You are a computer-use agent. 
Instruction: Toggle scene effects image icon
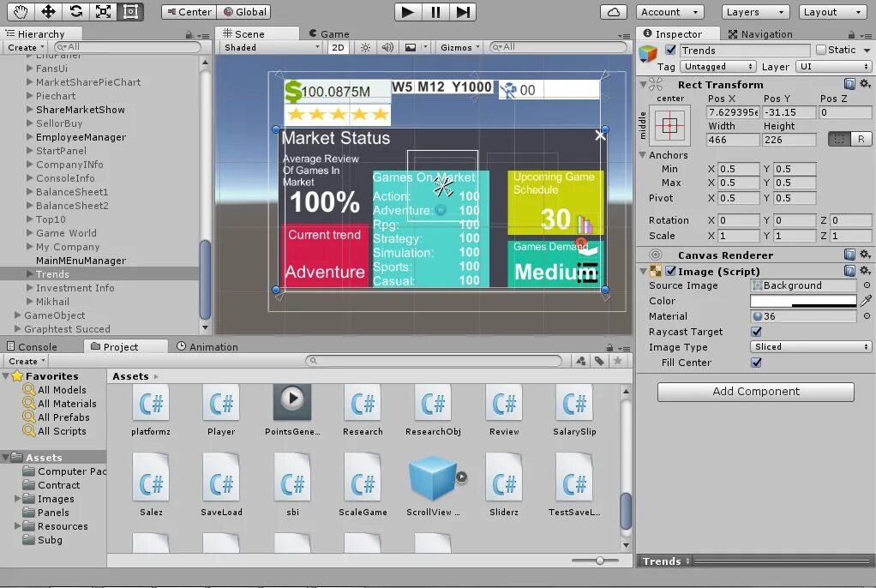[411, 47]
